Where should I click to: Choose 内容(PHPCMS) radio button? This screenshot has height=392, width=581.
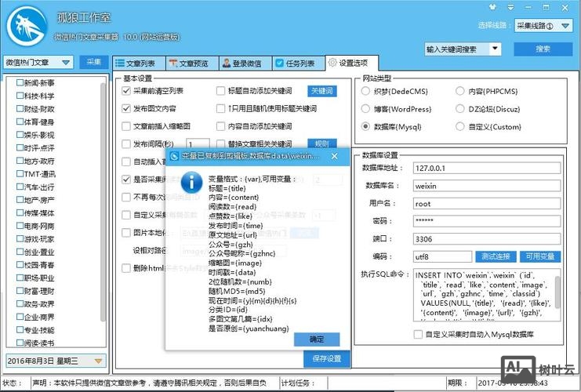[459, 91]
